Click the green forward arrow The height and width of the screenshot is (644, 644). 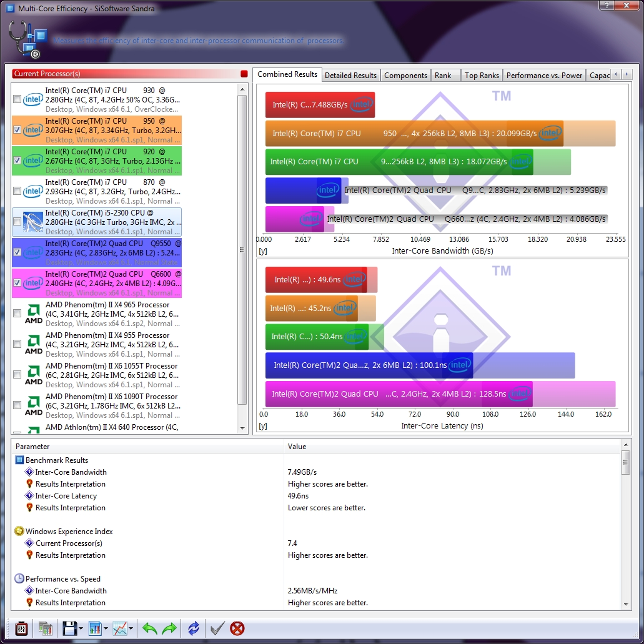click(x=169, y=628)
